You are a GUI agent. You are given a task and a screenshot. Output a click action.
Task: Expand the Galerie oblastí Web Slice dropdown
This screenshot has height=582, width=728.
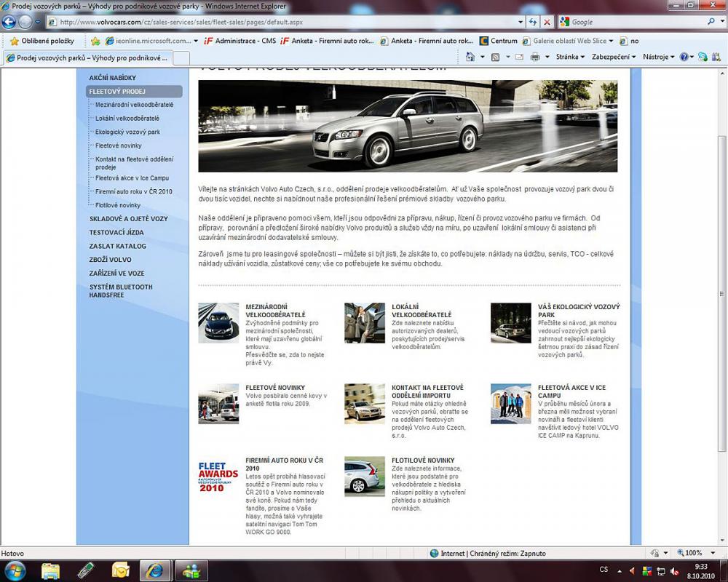(x=611, y=41)
